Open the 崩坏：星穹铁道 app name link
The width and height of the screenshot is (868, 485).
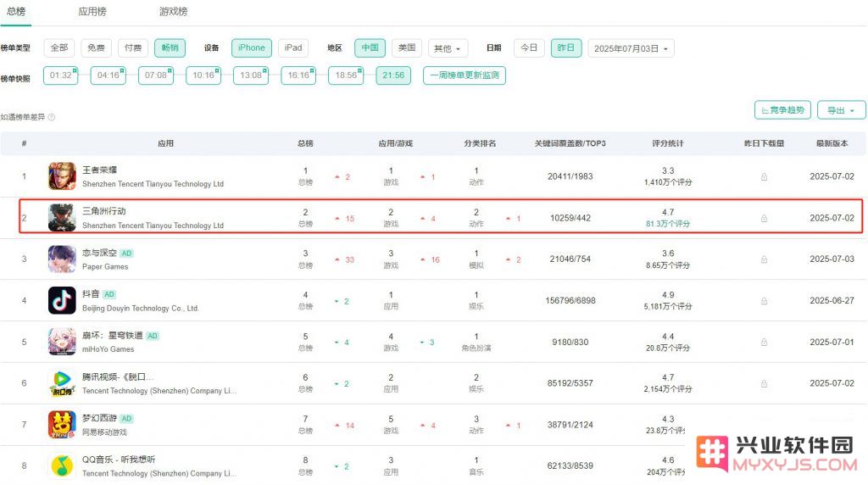point(113,335)
